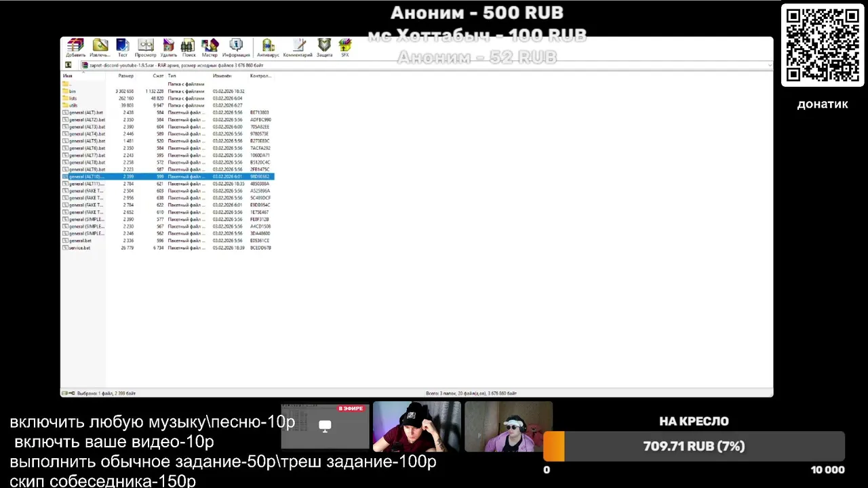Select file general (ALT7).bat
Image resolution: width=868 pixels, height=488 pixels.
tap(167, 155)
